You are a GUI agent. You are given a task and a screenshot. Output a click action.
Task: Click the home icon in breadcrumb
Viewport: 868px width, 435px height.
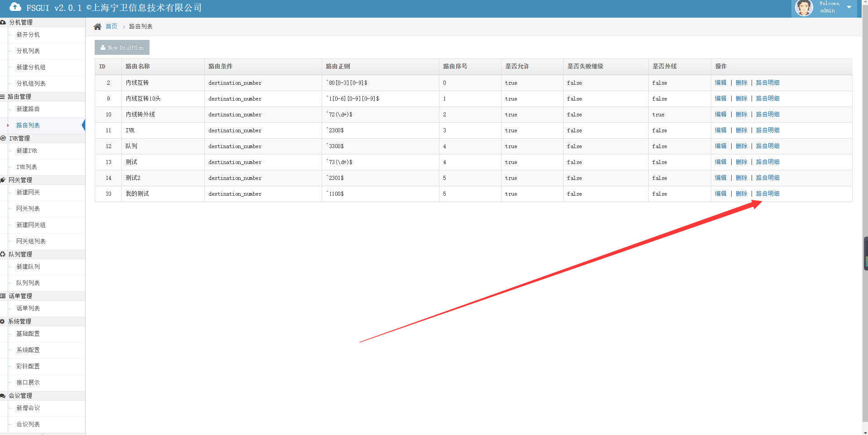(97, 27)
